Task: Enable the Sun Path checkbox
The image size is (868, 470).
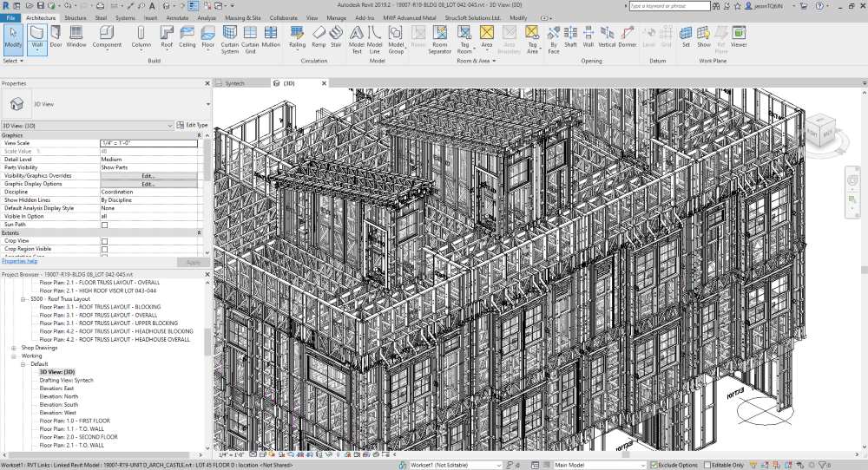Action: 105,225
